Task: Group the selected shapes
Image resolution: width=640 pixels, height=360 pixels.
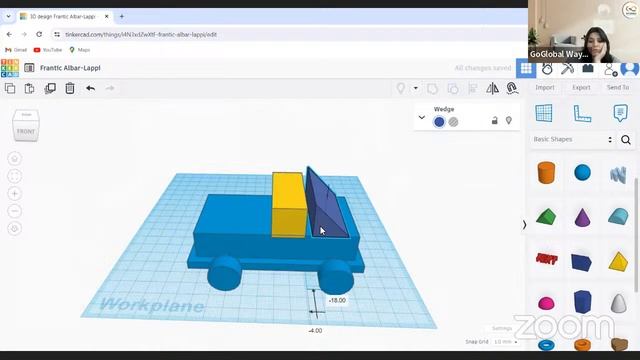Action: [x=432, y=88]
